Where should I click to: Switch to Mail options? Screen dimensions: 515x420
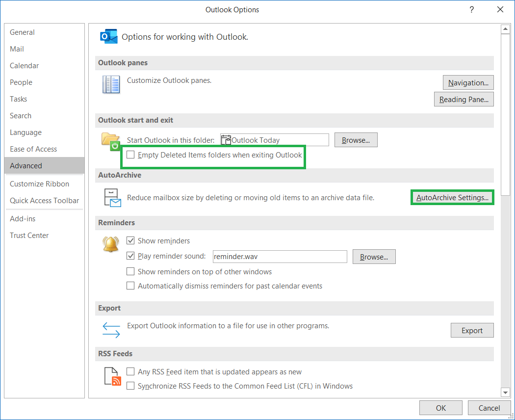click(44, 49)
